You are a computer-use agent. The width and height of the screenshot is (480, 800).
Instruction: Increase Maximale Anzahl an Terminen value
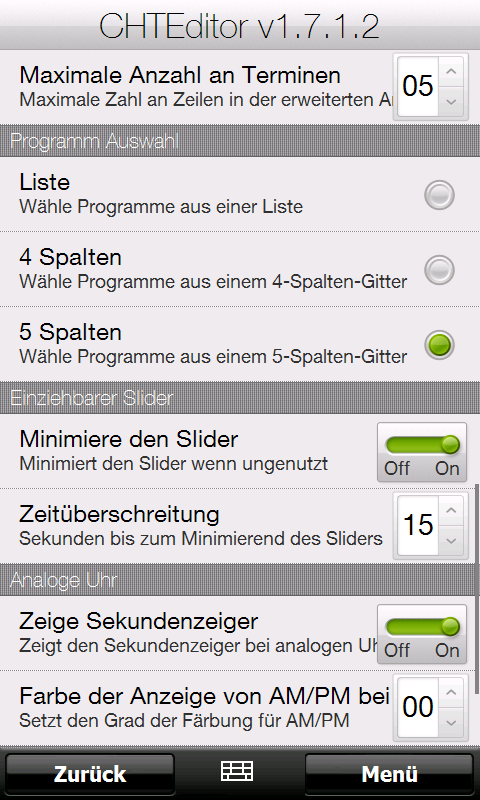451,71
